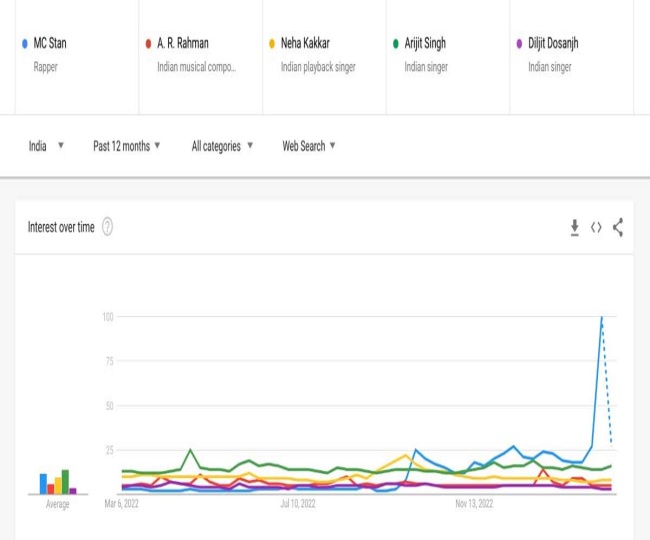Share the Interest over time chart
Screen dimensions: 650x540
(618, 227)
